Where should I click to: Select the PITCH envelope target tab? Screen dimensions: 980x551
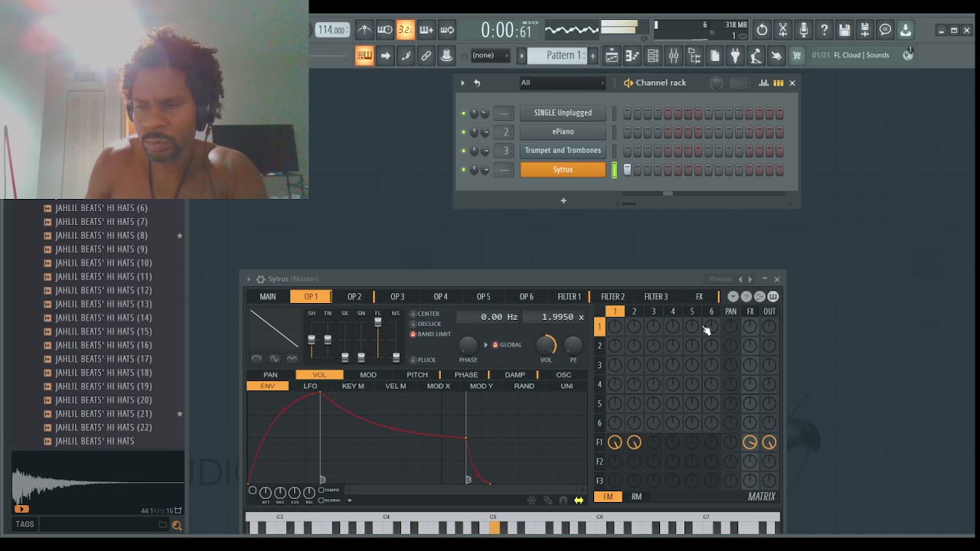(417, 375)
